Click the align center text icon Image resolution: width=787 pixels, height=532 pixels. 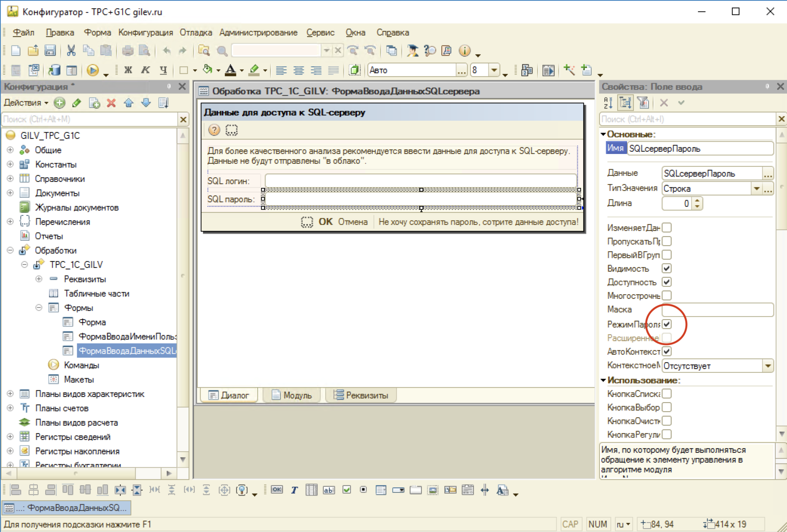point(298,70)
